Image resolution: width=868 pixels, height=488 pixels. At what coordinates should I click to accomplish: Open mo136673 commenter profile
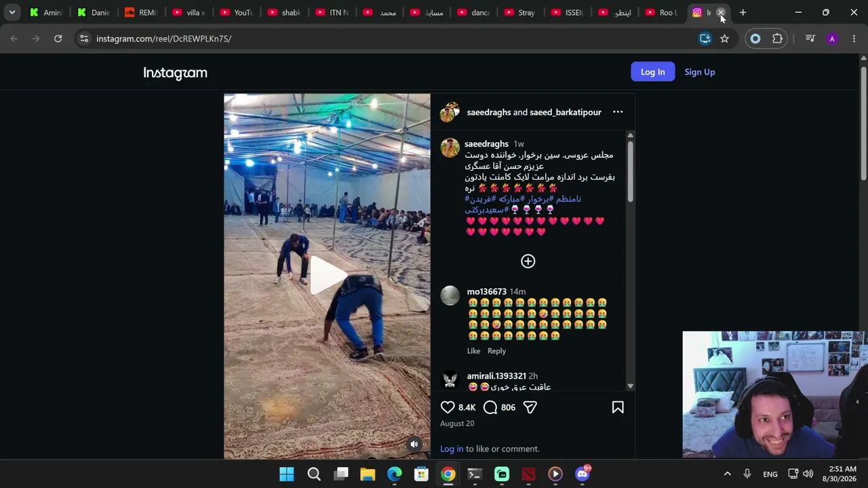[x=486, y=291]
